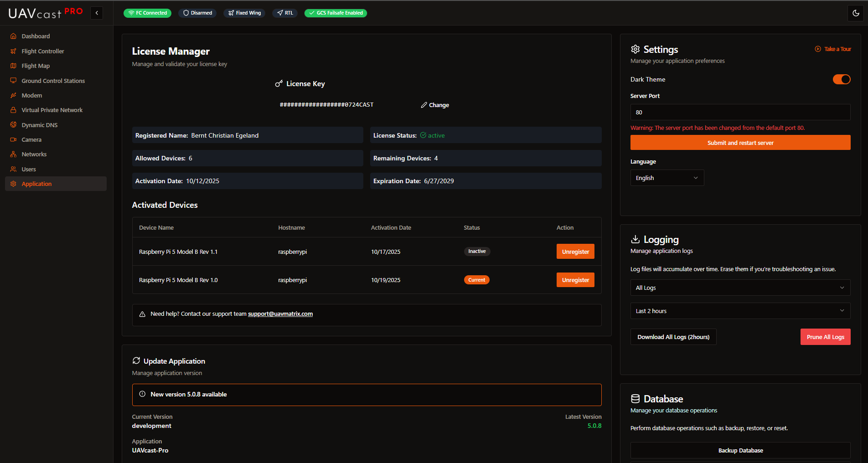The height and width of the screenshot is (463, 868).
Task: Click the Flight Controller drone icon
Action: pos(13,51)
